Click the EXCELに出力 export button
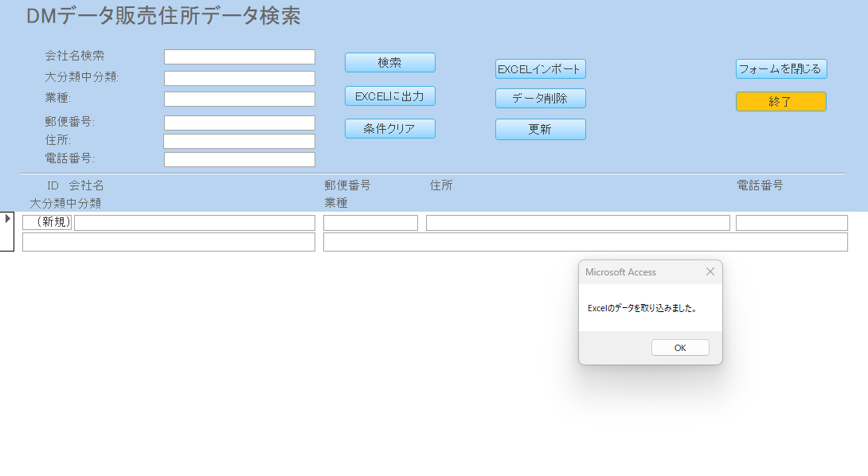 (x=389, y=96)
